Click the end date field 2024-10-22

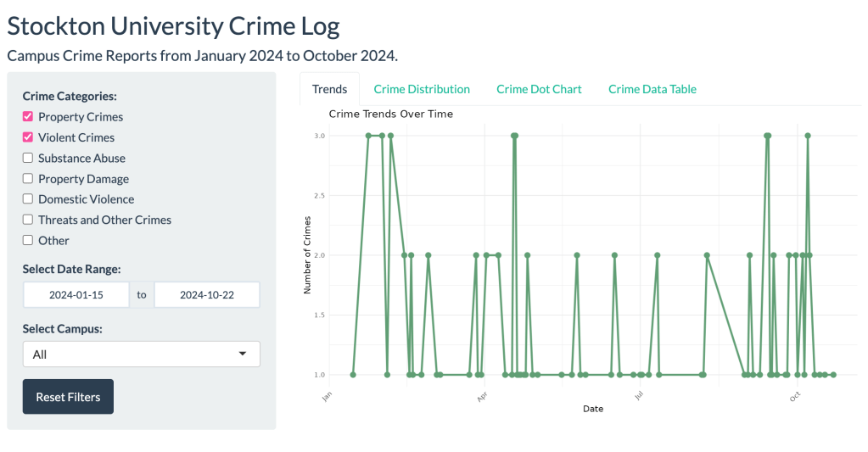207,295
